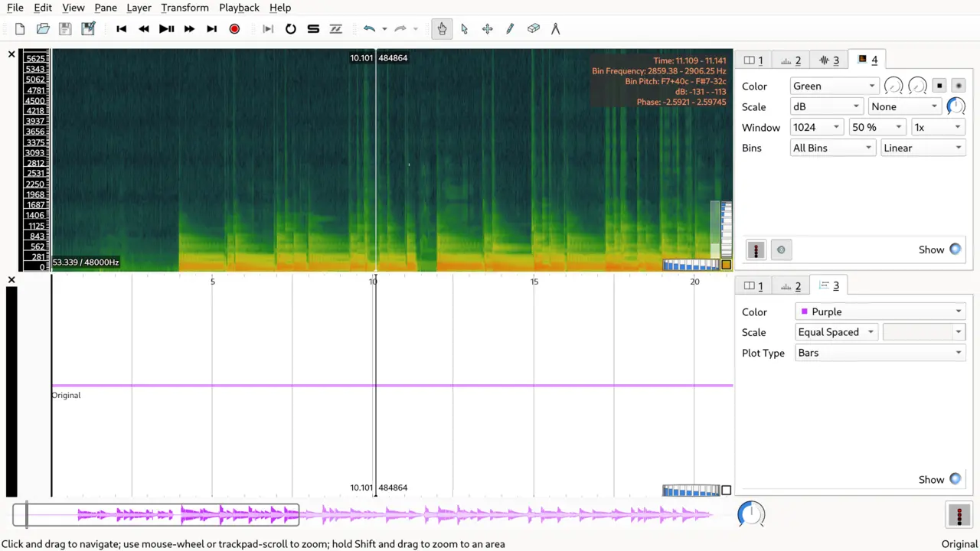Image resolution: width=980 pixels, height=551 pixels.
Task: Close the spectrogram pane with its X
Action: click(x=11, y=54)
